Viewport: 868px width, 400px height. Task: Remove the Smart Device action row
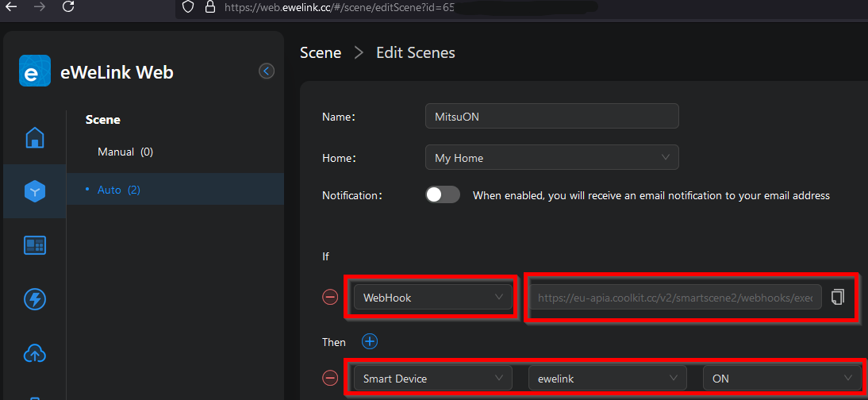point(330,379)
